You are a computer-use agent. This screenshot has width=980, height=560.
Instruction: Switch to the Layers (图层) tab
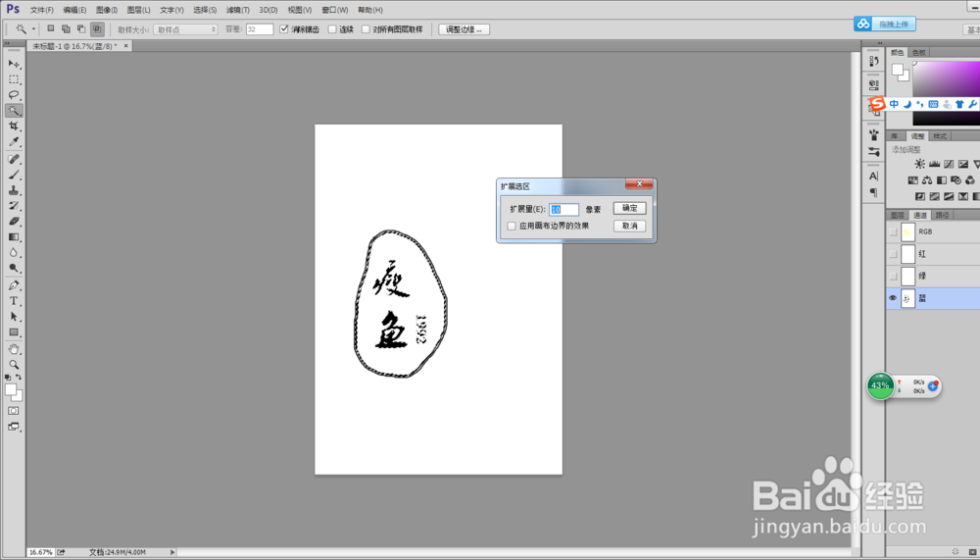898,215
